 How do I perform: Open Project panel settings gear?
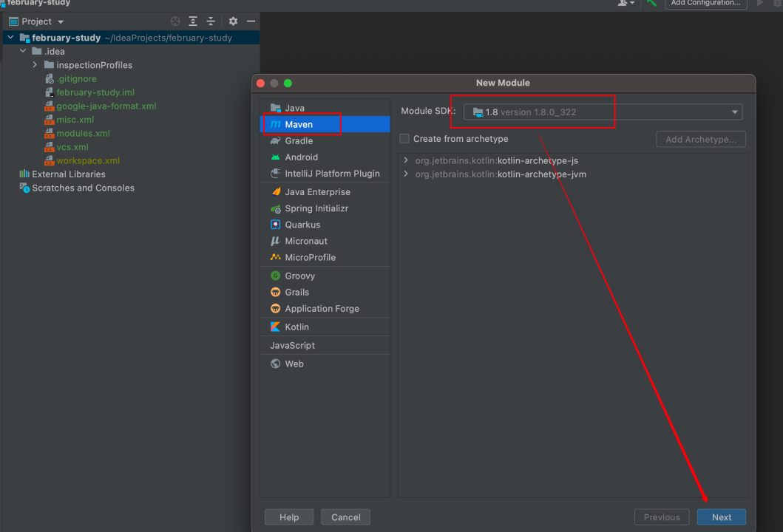click(x=233, y=21)
